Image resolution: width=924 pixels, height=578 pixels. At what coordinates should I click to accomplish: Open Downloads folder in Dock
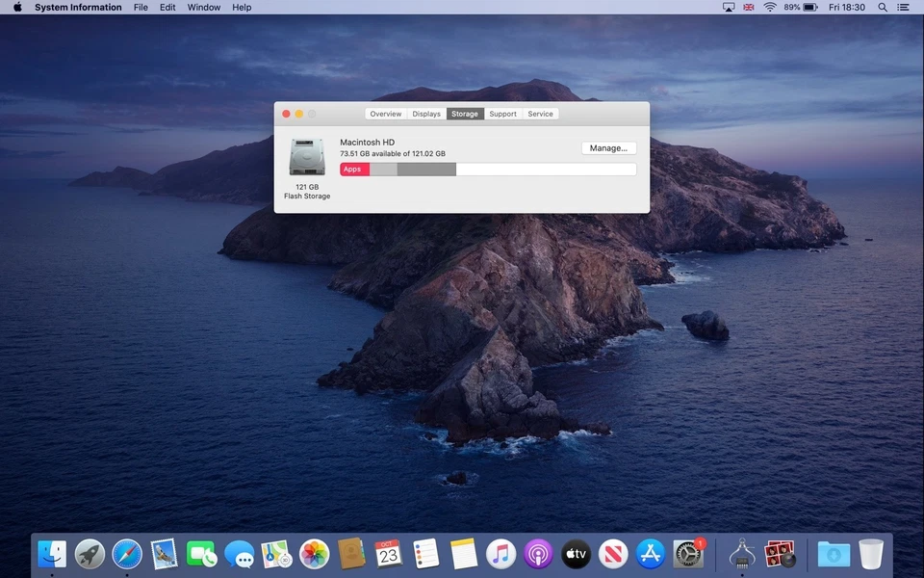834,555
